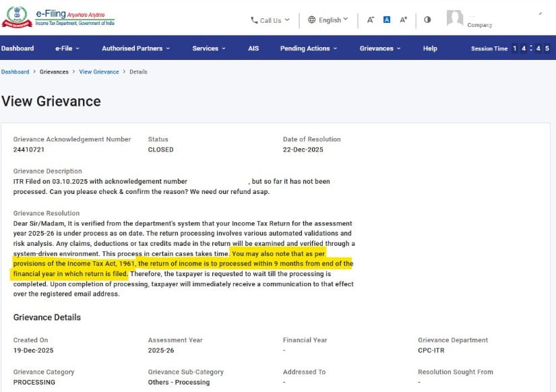Open the Services menu
Image resolution: width=556 pixels, height=392 pixels.
pos(208,48)
